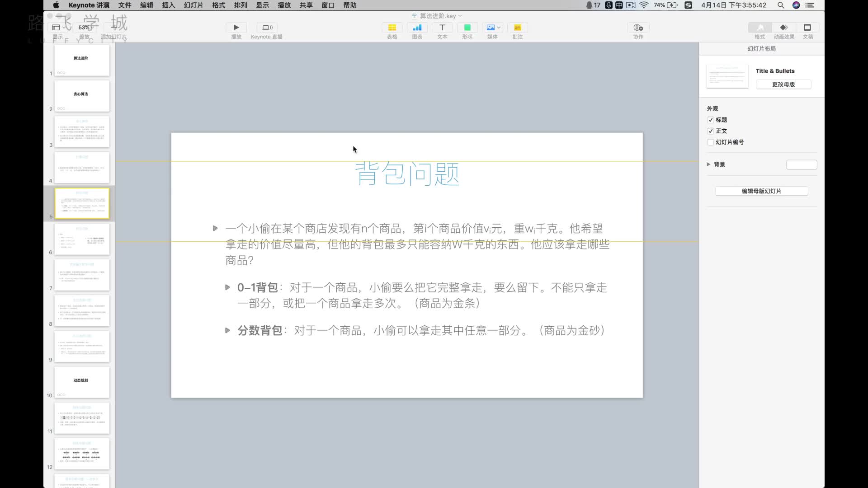Image resolution: width=868 pixels, height=488 pixels.
Task: Click the Add Slide plus button
Action: click(x=114, y=28)
